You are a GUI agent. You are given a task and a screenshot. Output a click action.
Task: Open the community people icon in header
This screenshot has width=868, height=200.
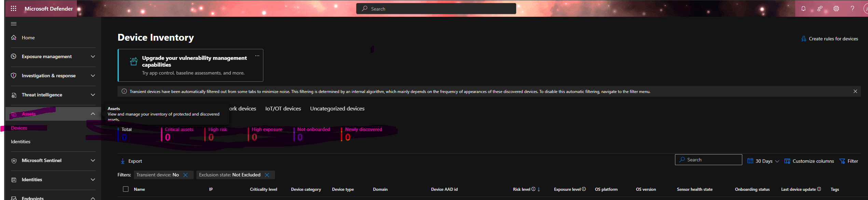(820, 9)
